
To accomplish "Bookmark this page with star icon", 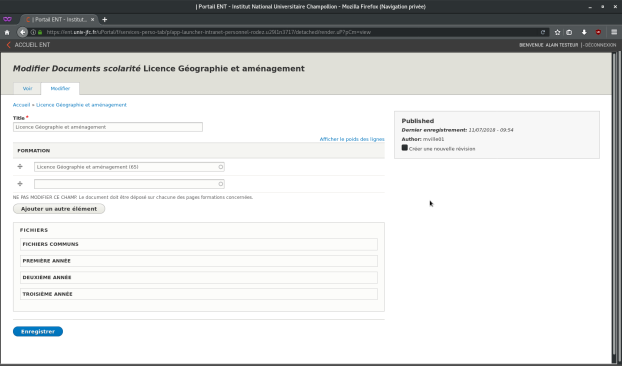I will [x=557, y=32].
